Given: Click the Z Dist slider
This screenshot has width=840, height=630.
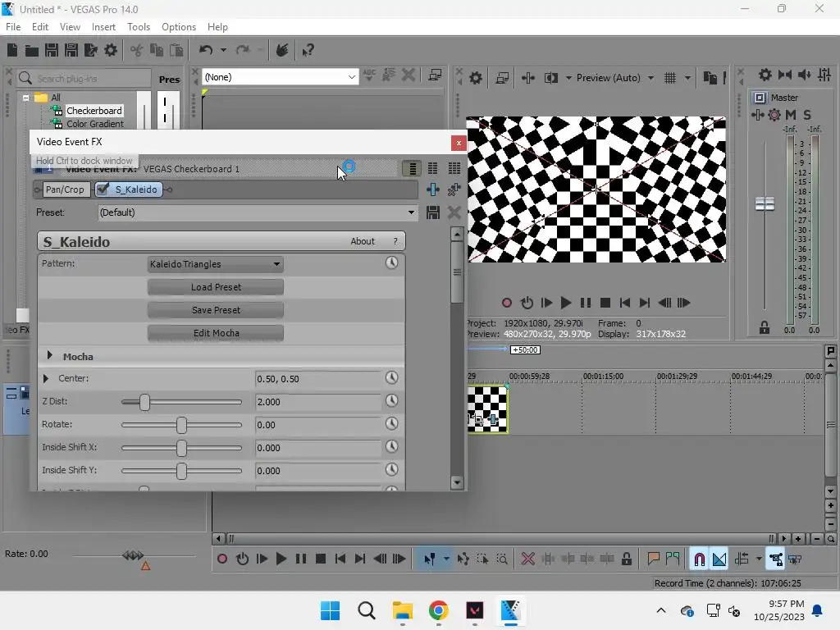Looking at the screenshot, I should pyautogui.click(x=181, y=402).
